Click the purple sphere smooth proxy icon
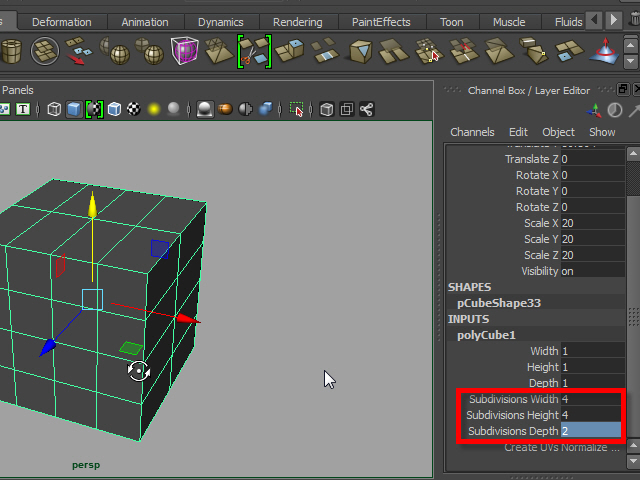The image size is (640, 480). tap(184, 51)
